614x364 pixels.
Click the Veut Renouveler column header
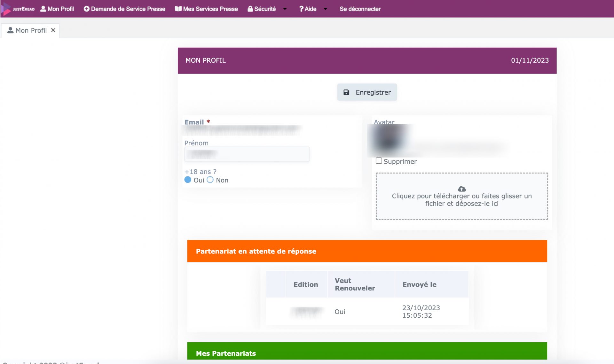(x=361, y=284)
